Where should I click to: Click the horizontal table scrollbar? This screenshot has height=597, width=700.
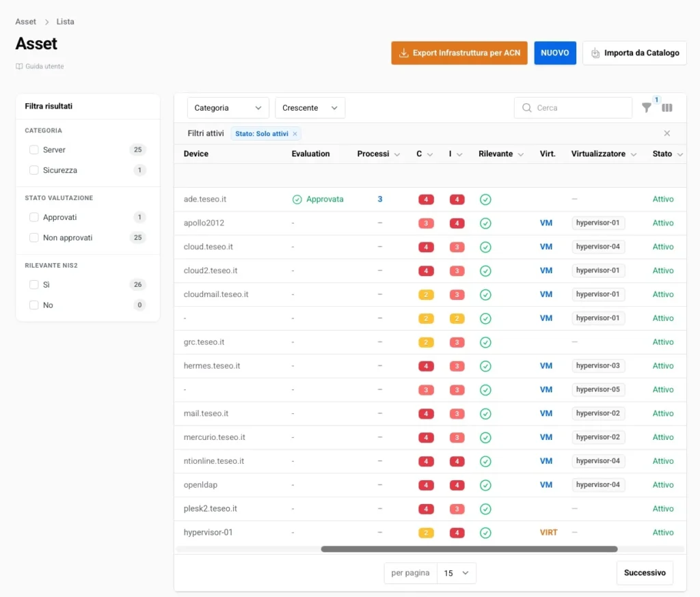pos(469,549)
